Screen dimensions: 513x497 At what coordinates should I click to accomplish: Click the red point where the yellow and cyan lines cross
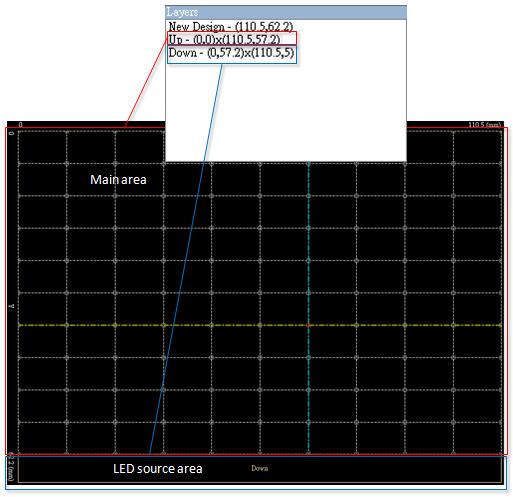point(308,325)
